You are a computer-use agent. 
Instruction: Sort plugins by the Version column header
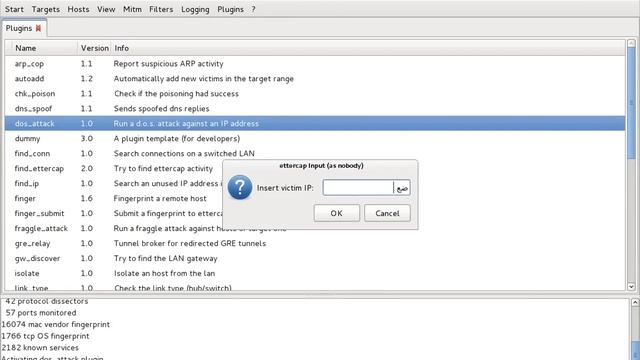[95, 48]
